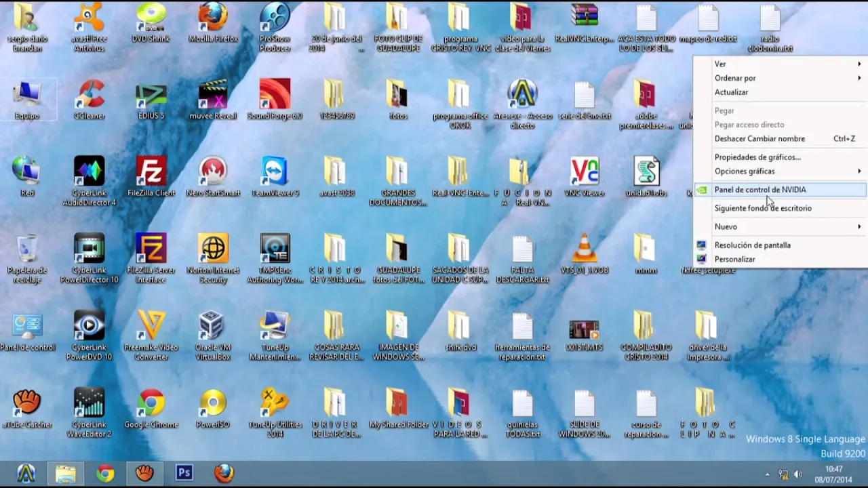Image resolution: width=868 pixels, height=488 pixels.
Task: Select the DVD Shrink desktop icon
Action: pos(151,23)
